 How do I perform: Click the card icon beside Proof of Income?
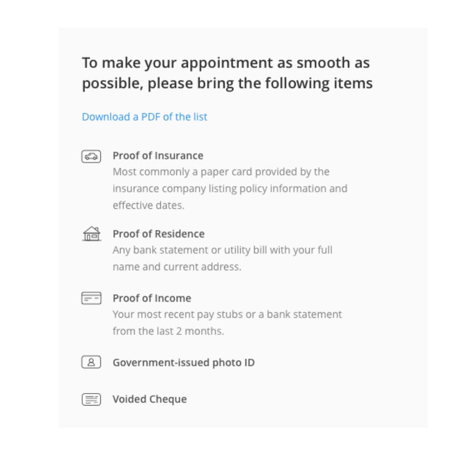click(x=91, y=298)
